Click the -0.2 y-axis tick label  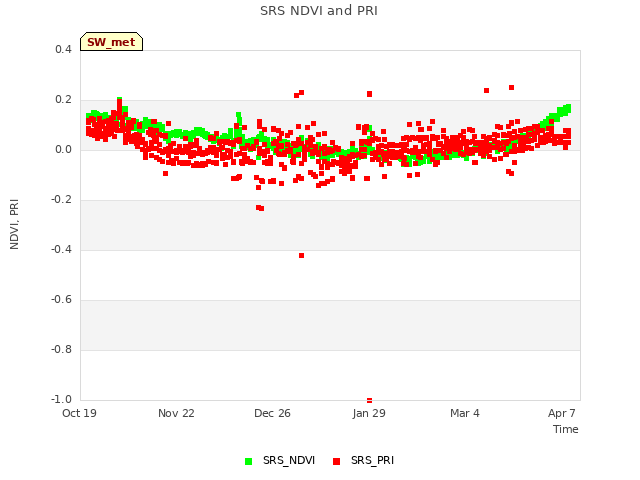(61, 199)
